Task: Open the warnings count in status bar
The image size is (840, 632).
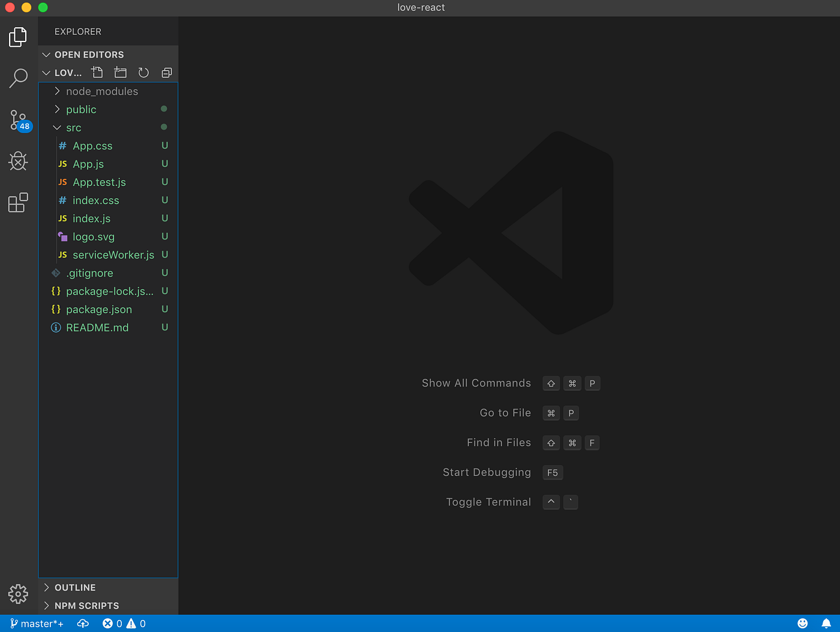Action: [x=136, y=624]
